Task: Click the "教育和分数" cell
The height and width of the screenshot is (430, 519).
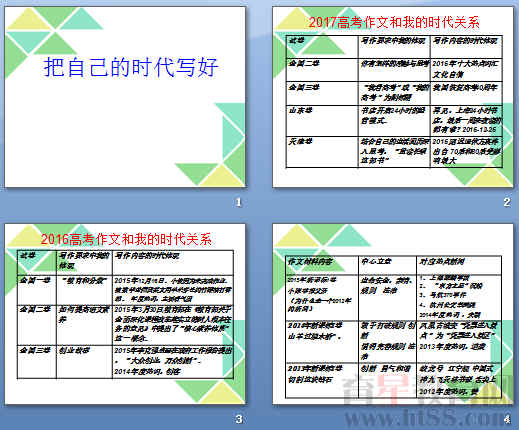Action: coord(84,289)
